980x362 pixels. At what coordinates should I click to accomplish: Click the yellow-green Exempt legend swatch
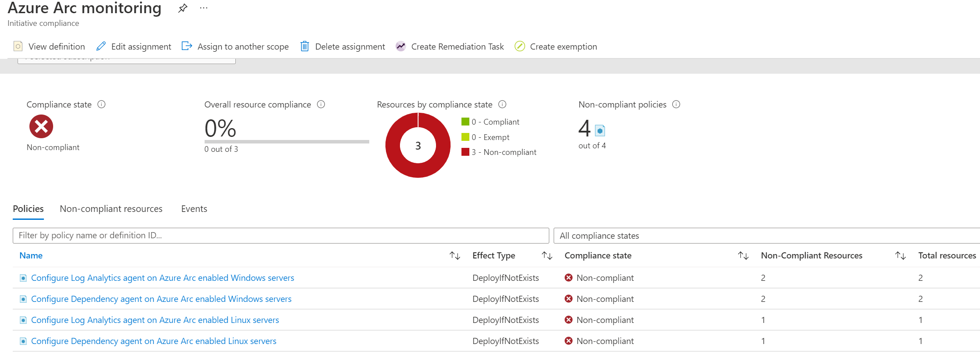click(x=465, y=136)
